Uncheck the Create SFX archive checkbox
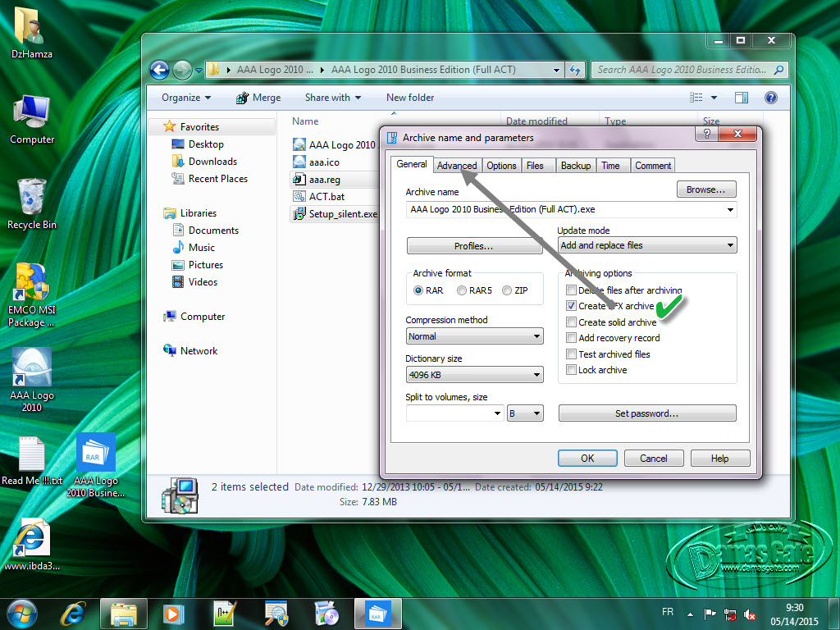Image resolution: width=840 pixels, height=630 pixels. (x=571, y=306)
